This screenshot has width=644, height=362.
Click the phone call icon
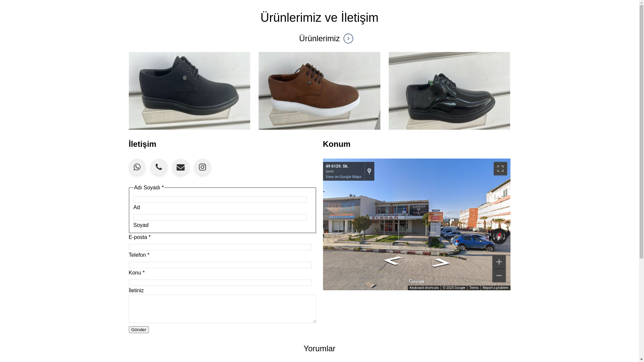tap(159, 167)
